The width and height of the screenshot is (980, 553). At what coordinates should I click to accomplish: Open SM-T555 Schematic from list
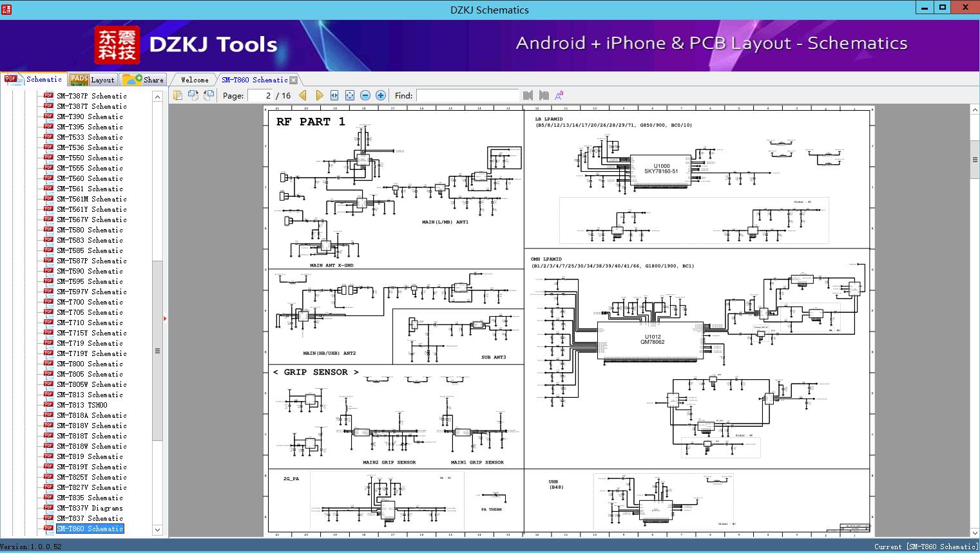tap(90, 168)
